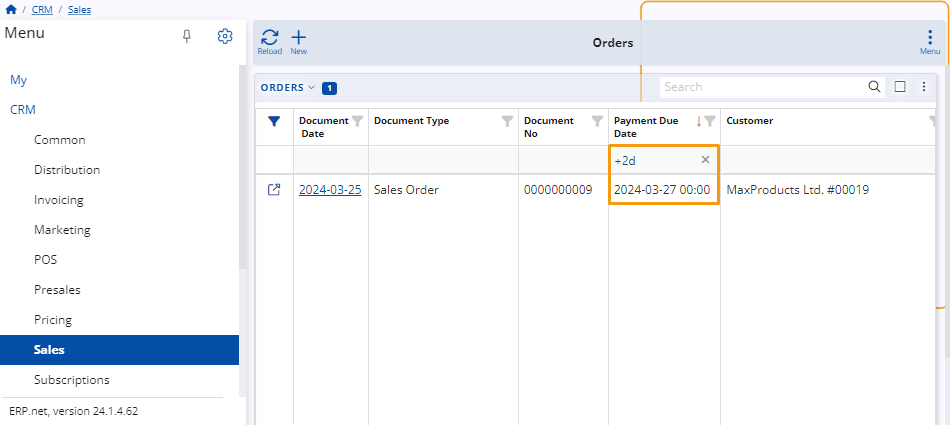Toggle the square checkbox beside search
This screenshot has height=425, width=950.
pos(900,87)
